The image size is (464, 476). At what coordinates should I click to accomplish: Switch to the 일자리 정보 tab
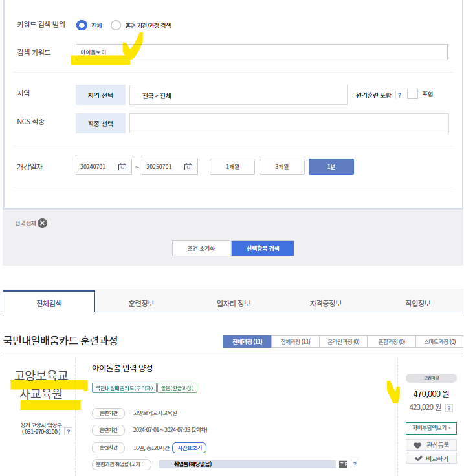pyautogui.click(x=233, y=303)
